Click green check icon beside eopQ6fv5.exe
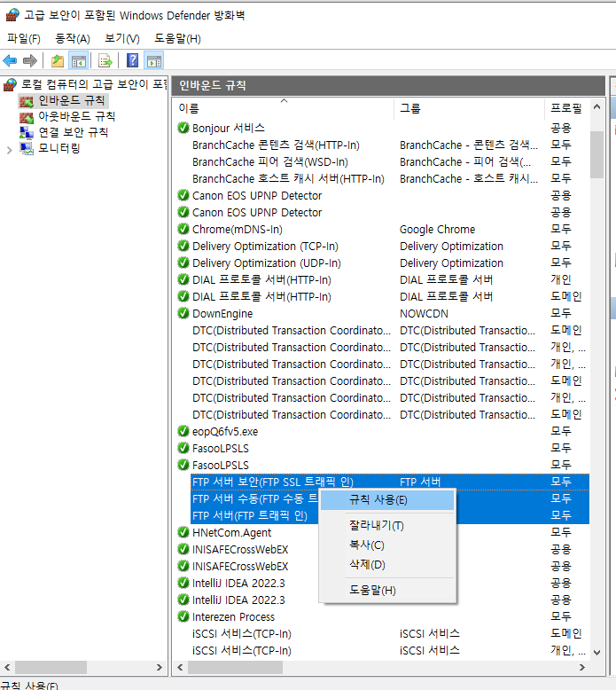The width and height of the screenshot is (616, 690). pos(183,431)
